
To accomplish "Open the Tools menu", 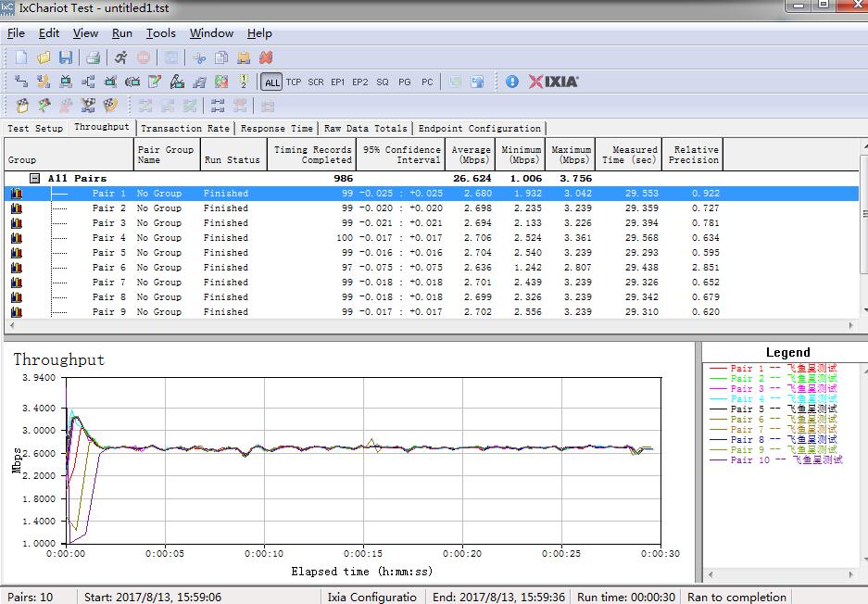I will click(x=160, y=33).
